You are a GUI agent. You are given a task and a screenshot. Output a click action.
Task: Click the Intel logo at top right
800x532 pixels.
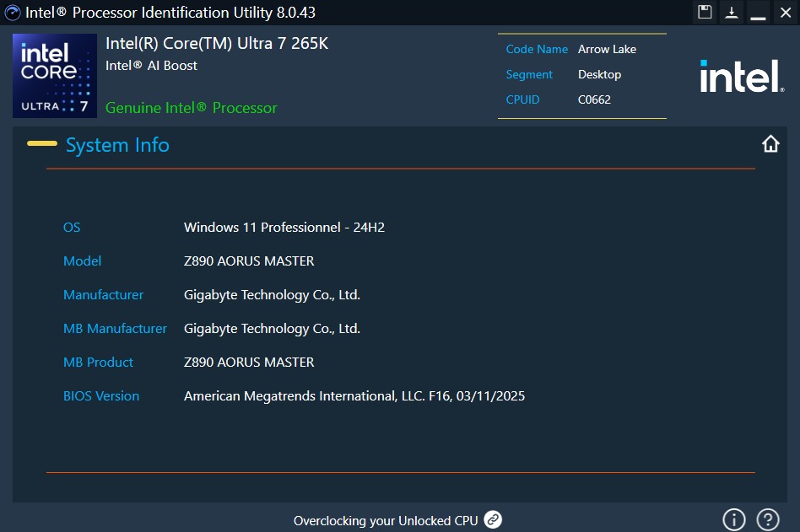point(742,77)
